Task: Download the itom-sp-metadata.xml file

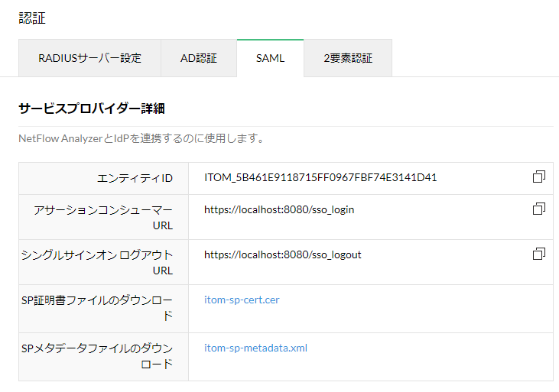Action: click(x=255, y=348)
